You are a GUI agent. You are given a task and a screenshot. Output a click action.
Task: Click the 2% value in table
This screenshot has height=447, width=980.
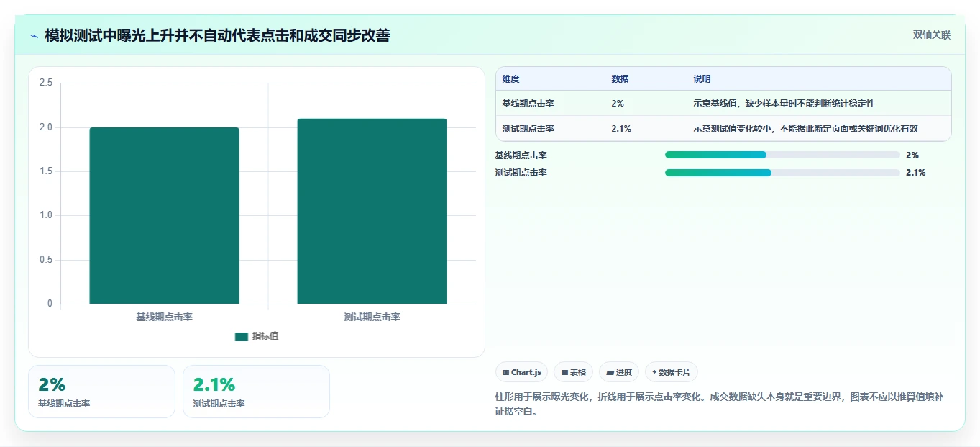pyautogui.click(x=618, y=104)
